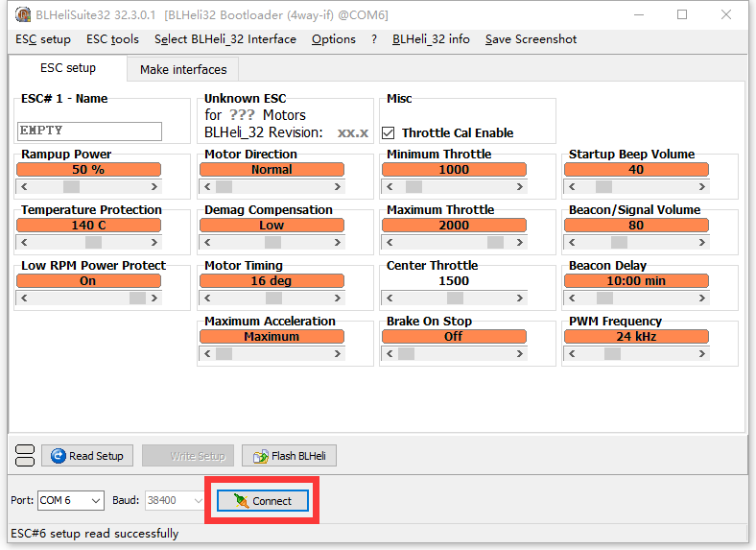This screenshot has width=756, height=550.
Task: Click left arrow of Center Throttle slider
Action: 390,299
